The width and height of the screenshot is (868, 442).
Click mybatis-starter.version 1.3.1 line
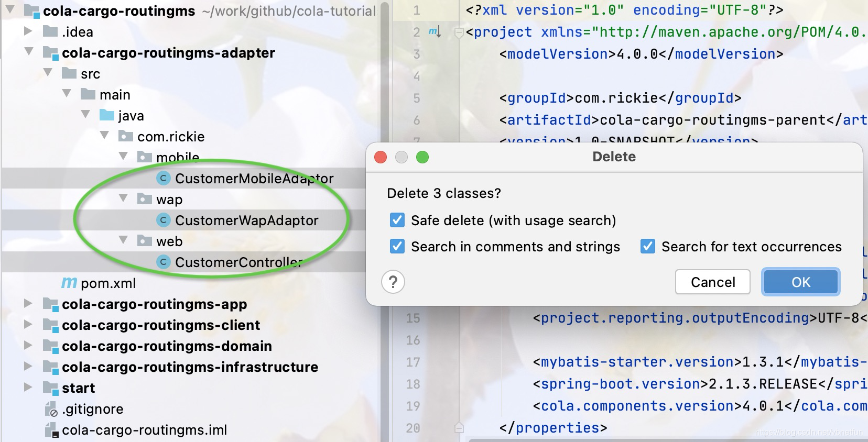pyautogui.click(x=700, y=362)
